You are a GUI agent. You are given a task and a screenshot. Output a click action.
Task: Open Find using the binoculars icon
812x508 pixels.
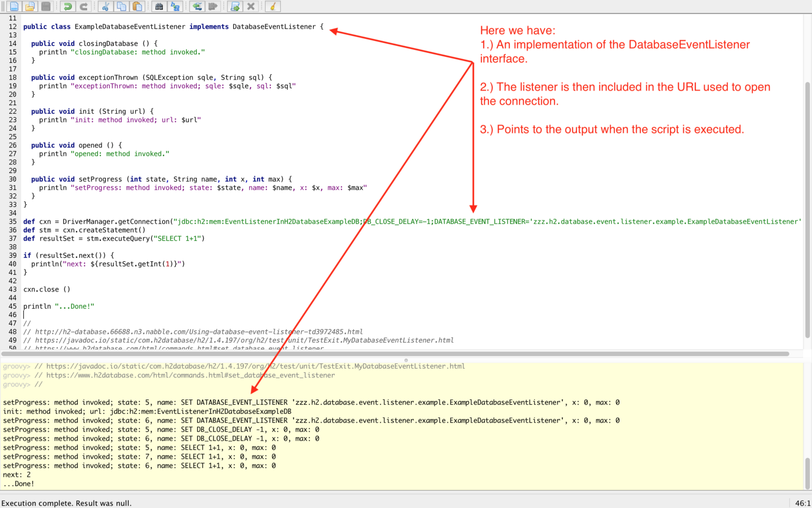(x=159, y=6)
